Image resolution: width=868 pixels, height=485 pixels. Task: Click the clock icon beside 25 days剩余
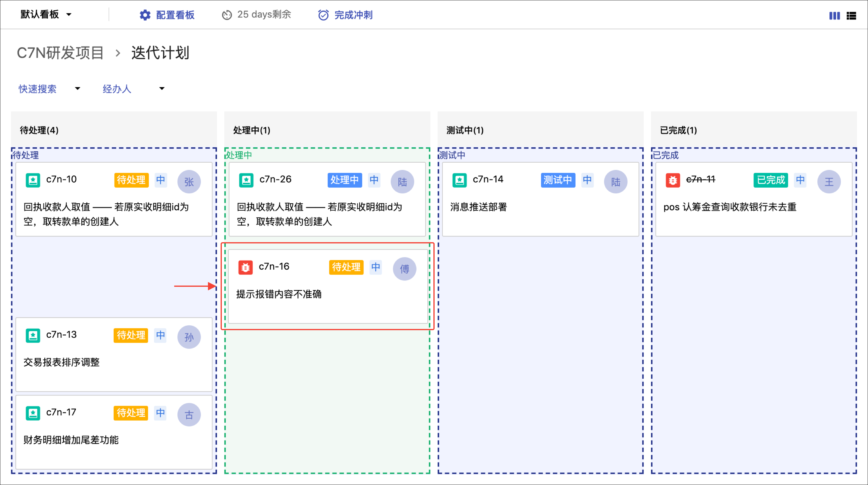pos(227,15)
